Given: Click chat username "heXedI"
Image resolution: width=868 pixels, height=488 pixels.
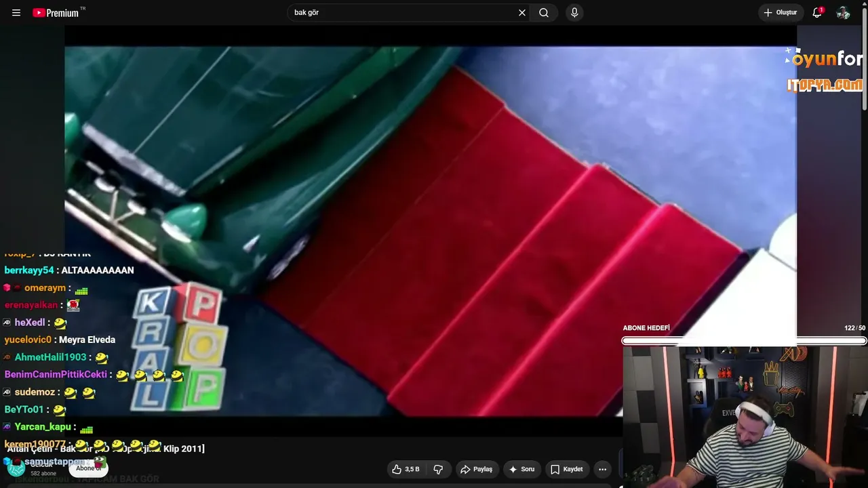Looking at the screenshot, I should [30, 323].
